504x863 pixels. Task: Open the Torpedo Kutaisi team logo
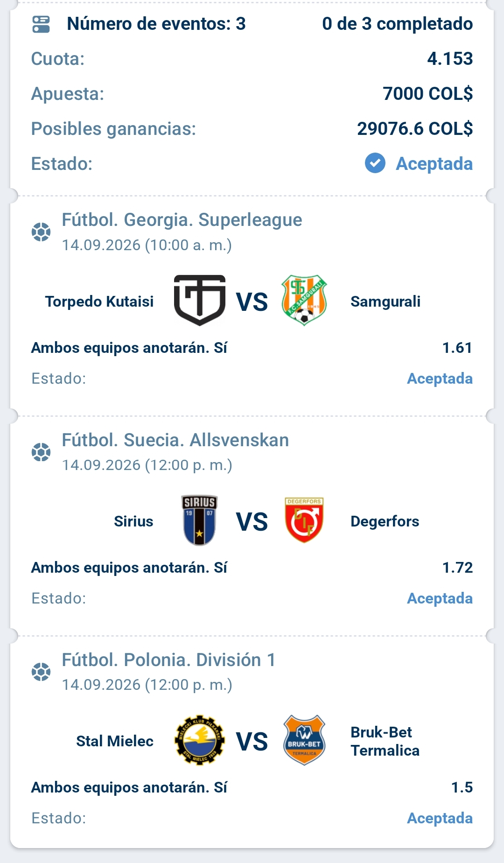pos(200,300)
